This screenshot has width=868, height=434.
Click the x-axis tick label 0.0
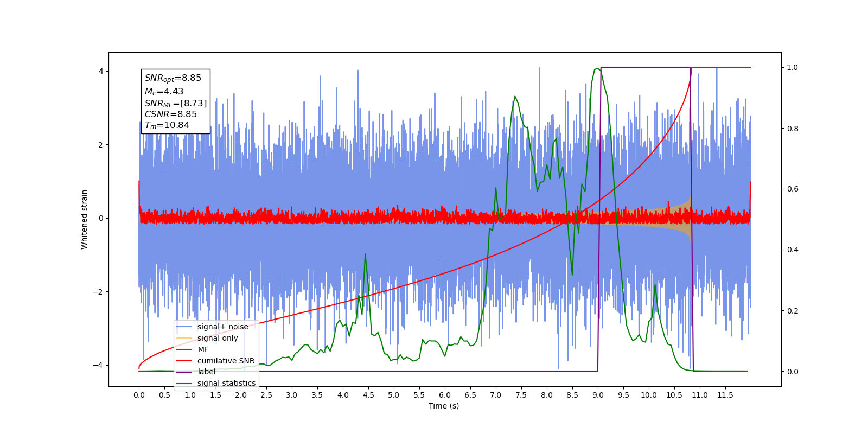(139, 395)
